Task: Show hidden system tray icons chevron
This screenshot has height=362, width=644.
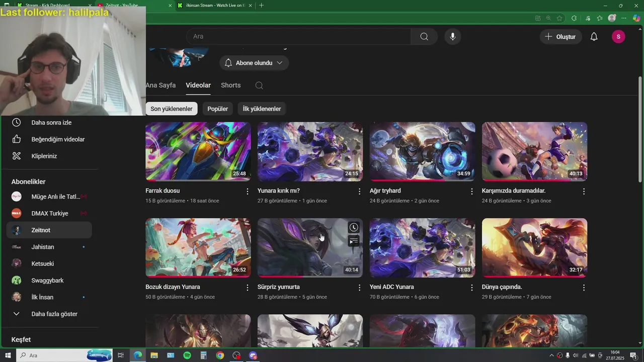Action: [552, 355]
